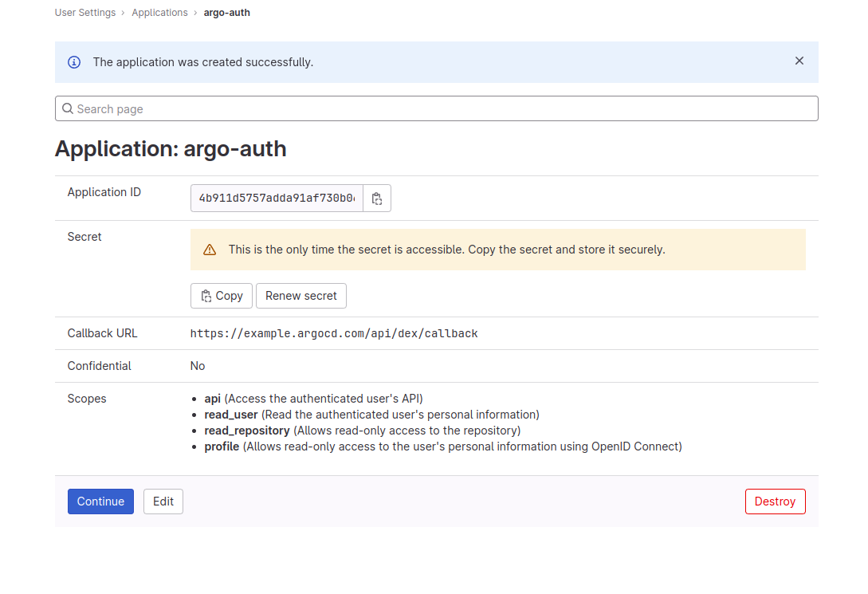Click Renew secret button
This screenshot has width=868, height=594.
[301, 296]
